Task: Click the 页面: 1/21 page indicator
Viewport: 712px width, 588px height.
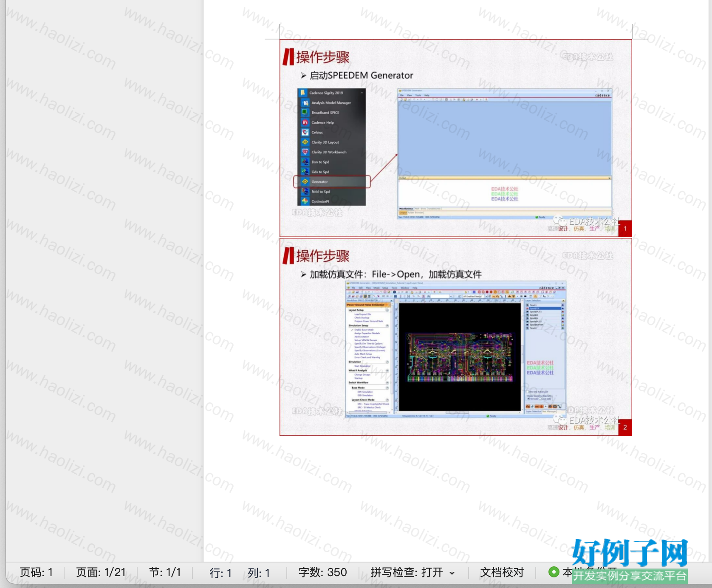Action: point(101,572)
